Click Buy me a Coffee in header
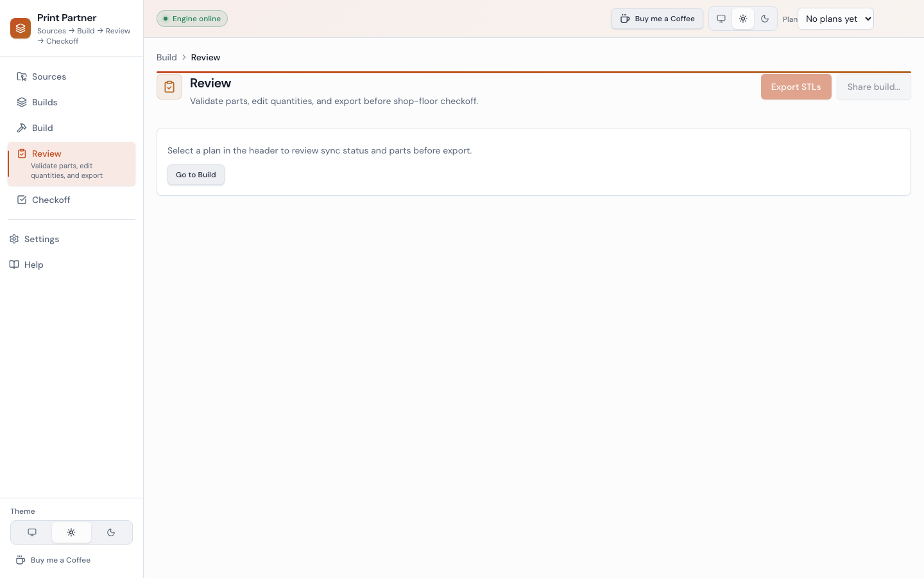 pos(657,19)
